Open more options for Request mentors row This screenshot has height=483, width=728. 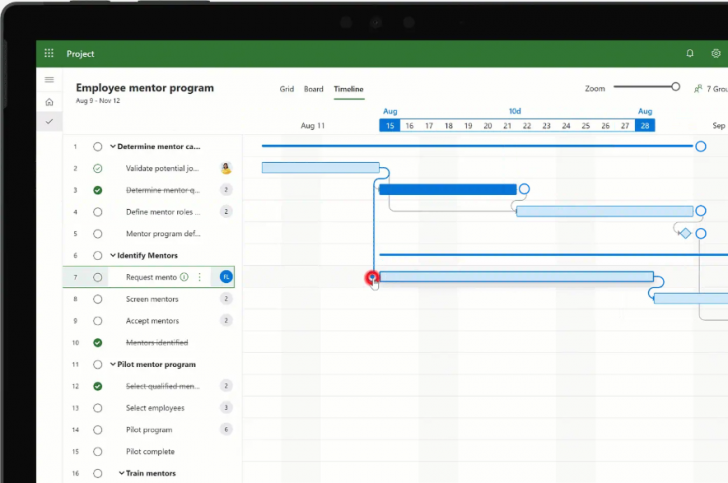tap(200, 277)
